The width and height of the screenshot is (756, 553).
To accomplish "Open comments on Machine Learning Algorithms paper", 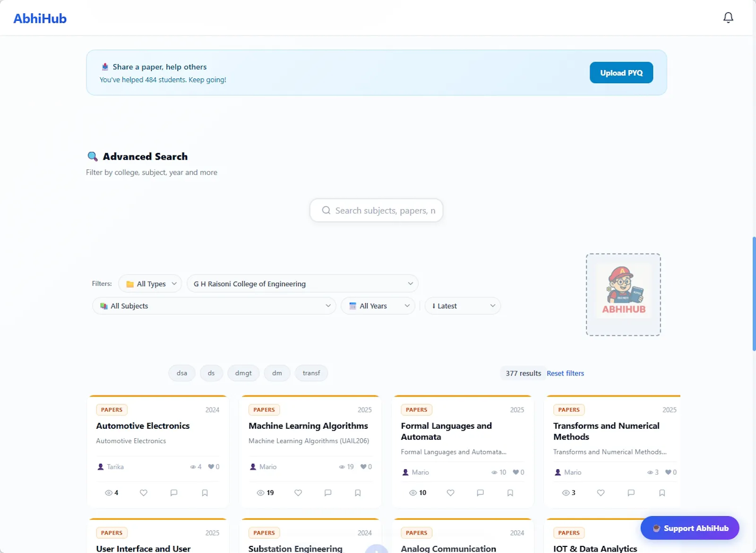I will (x=328, y=493).
